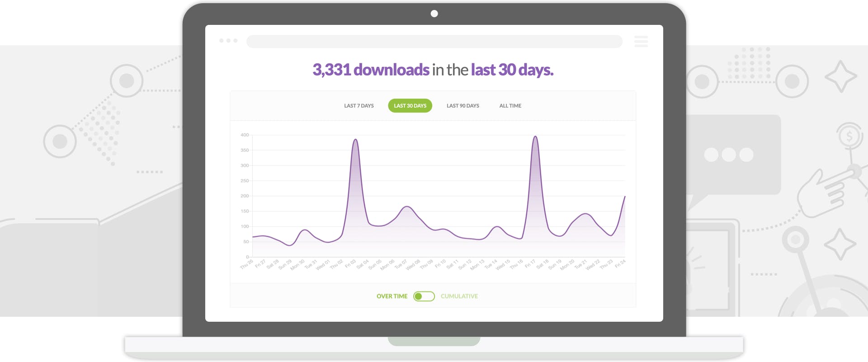Switch to the LAST 90 DAYS tab
Image resolution: width=868 pixels, height=362 pixels.
click(x=462, y=106)
